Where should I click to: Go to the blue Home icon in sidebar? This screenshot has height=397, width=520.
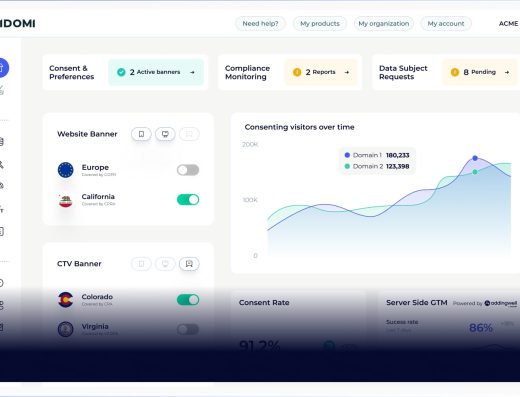pos(2,68)
